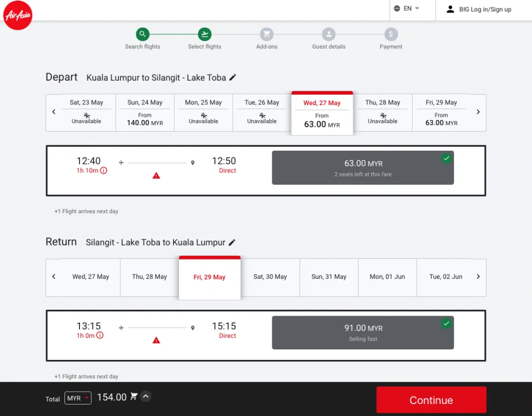This screenshot has height=416, width=532.
Task: Edit the return route with pencil icon
Action: 232,242
